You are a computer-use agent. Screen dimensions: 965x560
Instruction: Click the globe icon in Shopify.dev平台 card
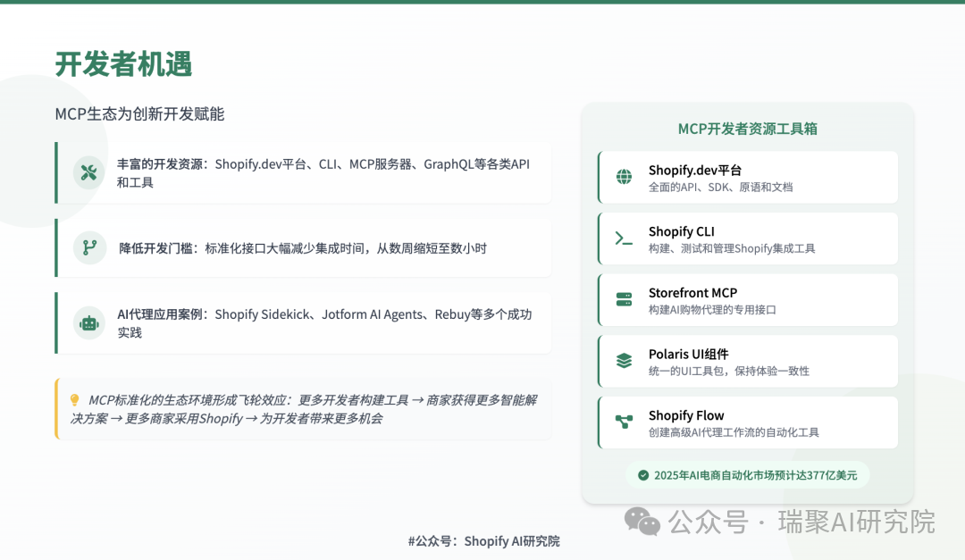624,177
